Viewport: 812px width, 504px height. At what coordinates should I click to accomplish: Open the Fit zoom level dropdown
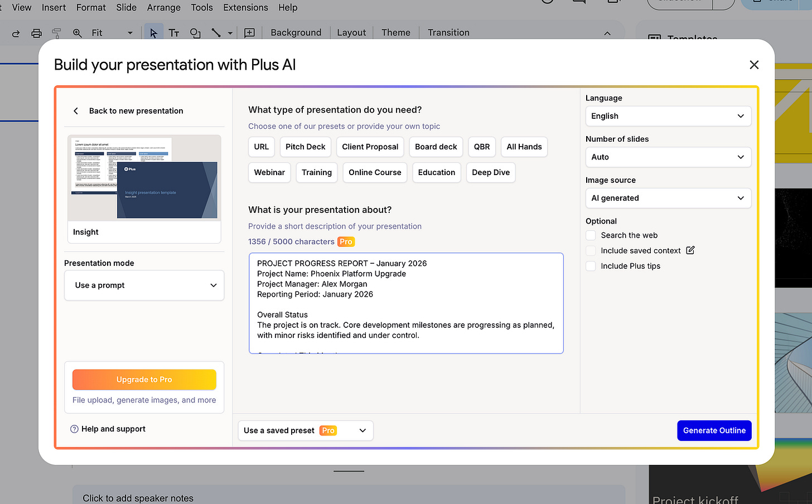pos(112,33)
